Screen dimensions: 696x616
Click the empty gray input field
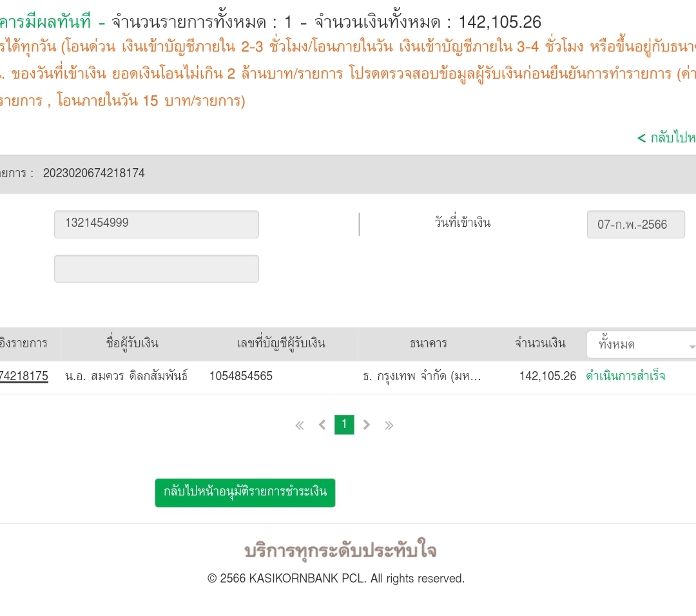point(156,269)
